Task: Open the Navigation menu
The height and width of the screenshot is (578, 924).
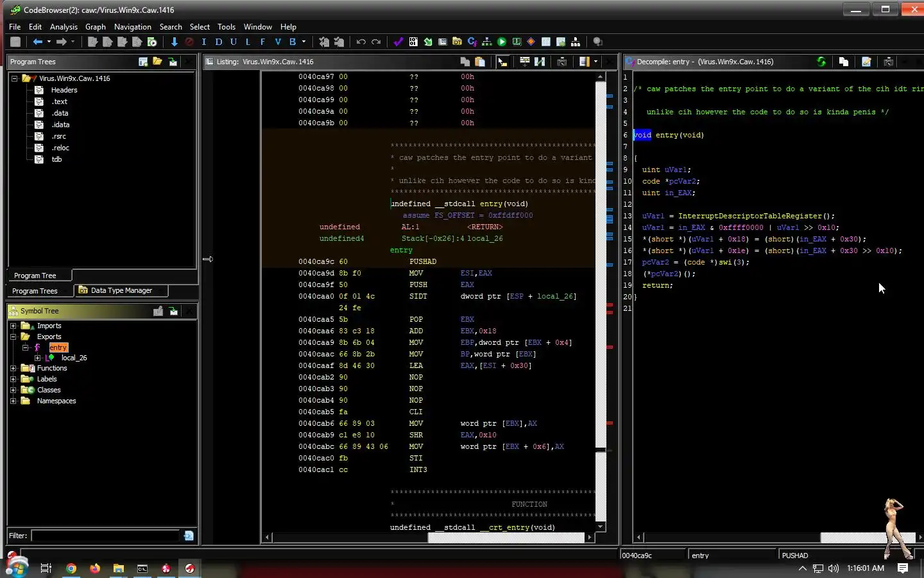Action: [133, 27]
